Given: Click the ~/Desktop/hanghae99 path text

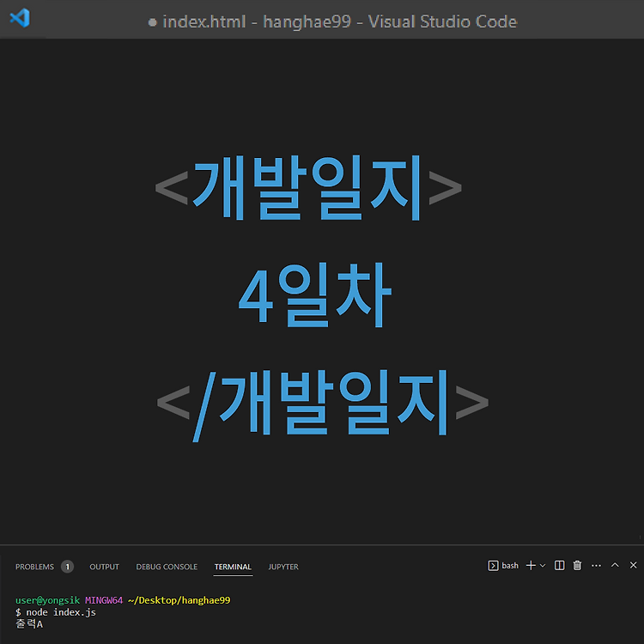Looking at the screenshot, I should coord(179,600).
